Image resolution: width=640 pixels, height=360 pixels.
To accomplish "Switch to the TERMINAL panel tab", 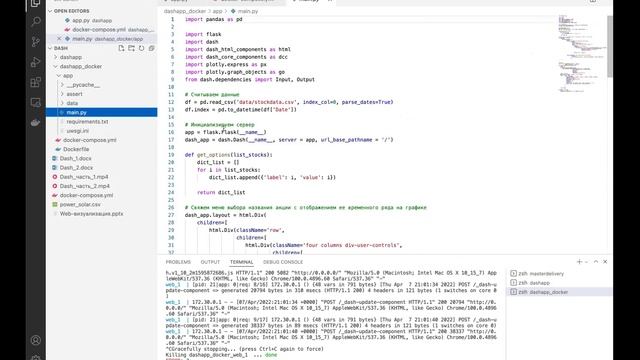I will coord(241,262).
